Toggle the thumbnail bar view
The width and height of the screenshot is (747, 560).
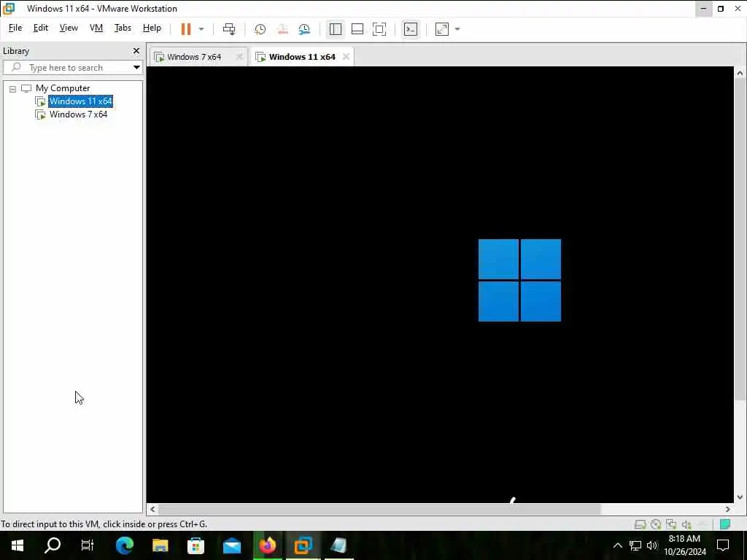(357, 29)
